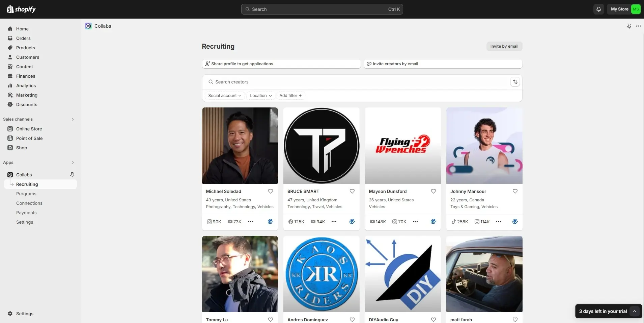This screenshot has height=323, width=644.
Task: Open Orders in sidebar
Action: pos(23,38)
